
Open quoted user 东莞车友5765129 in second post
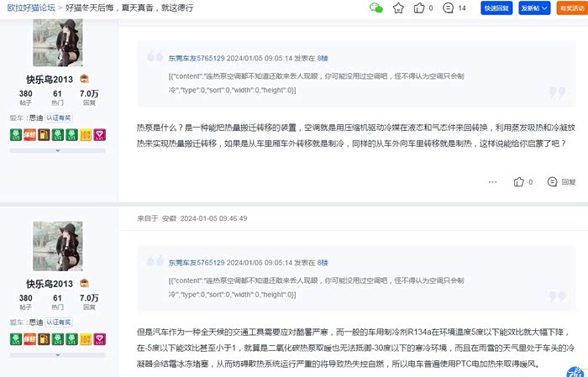pyautogui.click(x=196, y=263)
